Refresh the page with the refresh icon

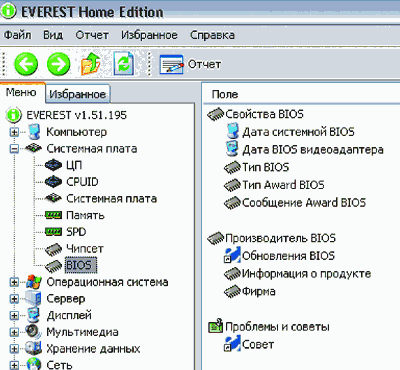[x=124, y=63]
